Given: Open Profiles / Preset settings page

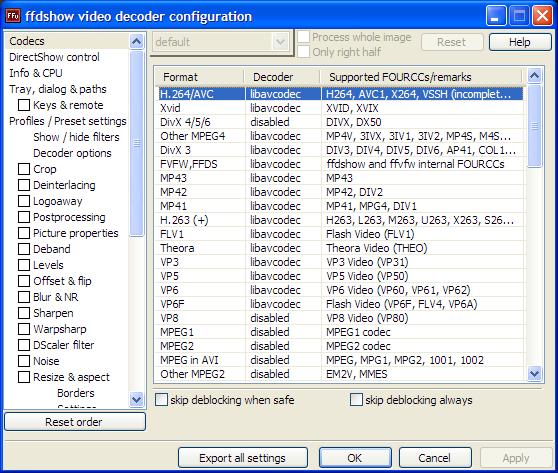Looking at the screenshot, I should pos(68,121).
